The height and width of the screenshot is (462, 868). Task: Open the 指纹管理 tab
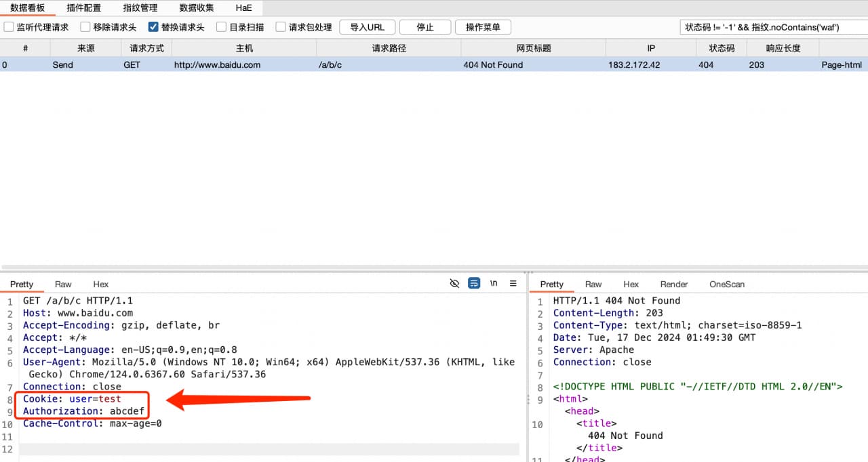pyautogui.click(x=140, y=8)
